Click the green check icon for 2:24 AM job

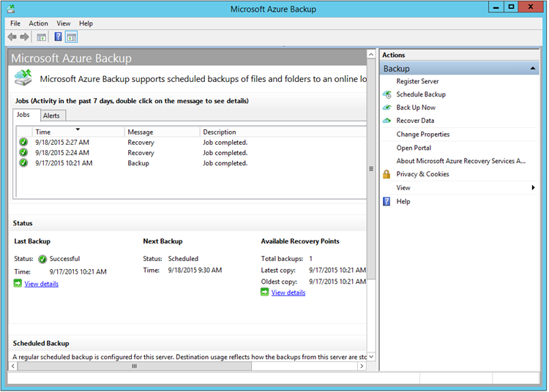23,152
